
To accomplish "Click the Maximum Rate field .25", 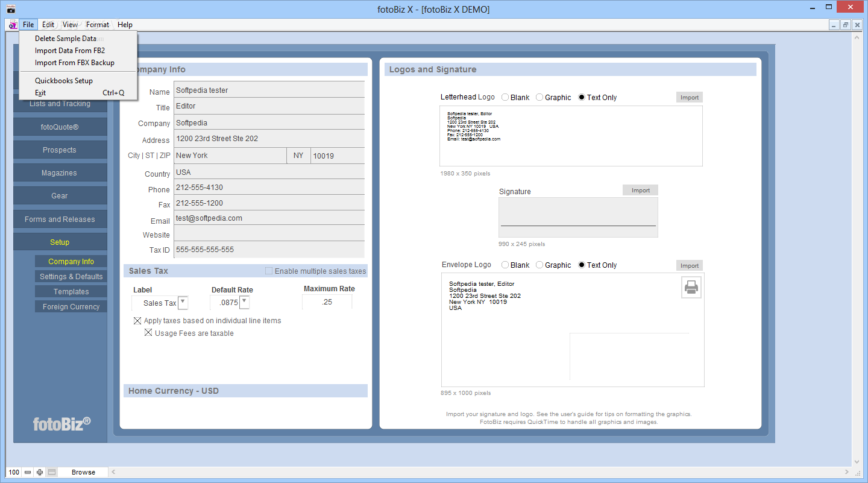I will tap(327, 302).
